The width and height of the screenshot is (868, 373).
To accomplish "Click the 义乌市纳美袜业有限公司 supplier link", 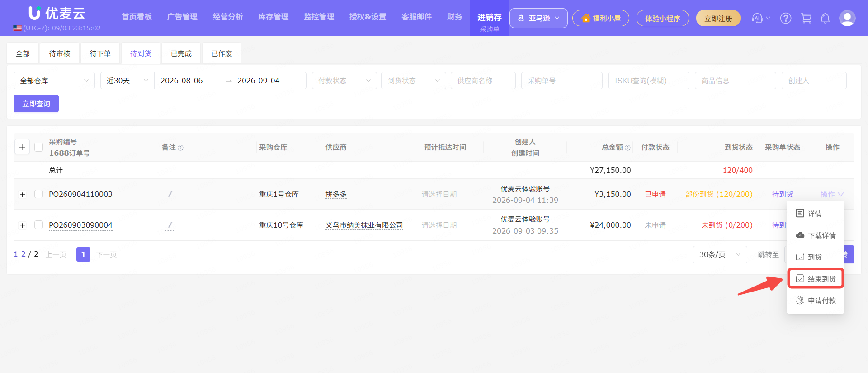I will click(x=364, y=225).
